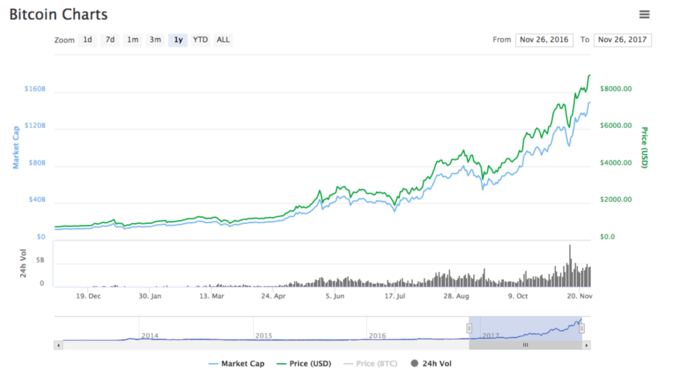Click the 9. Oct date label
Image resolution: width=680 pixels, height=373 pixels.
[518, 296]
